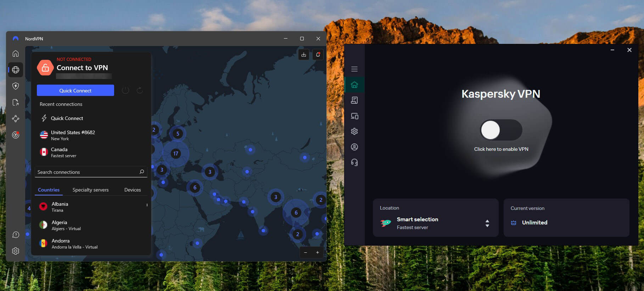Switch to the Devices tab
The image size is (644, 291).
[x=133, y=190]
